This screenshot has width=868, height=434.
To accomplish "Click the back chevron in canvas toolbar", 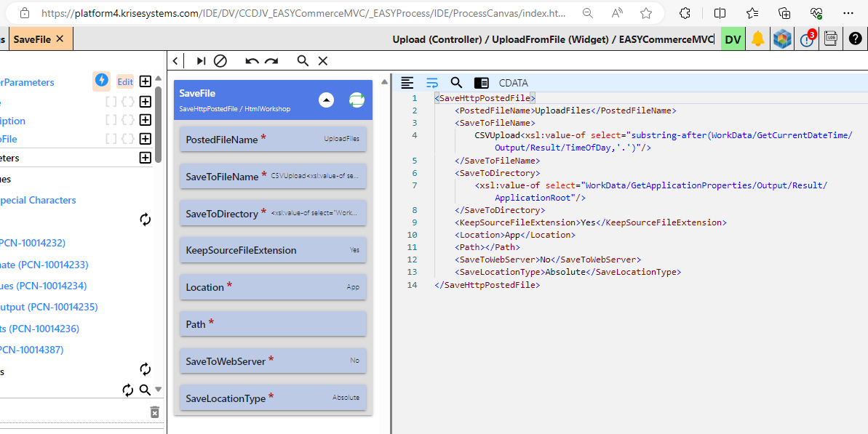I will 175,61.
